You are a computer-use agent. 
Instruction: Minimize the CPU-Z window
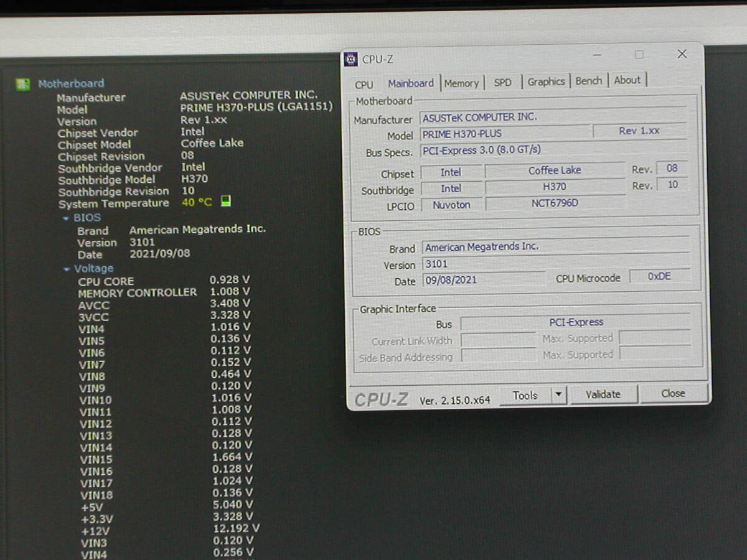pyautogui.click(x=598, y=55)
